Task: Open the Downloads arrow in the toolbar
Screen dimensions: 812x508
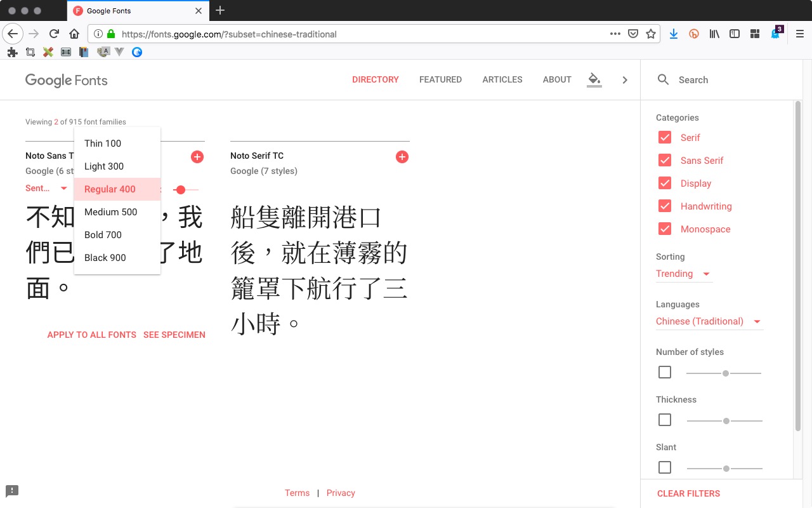Action: coord(674,34)
